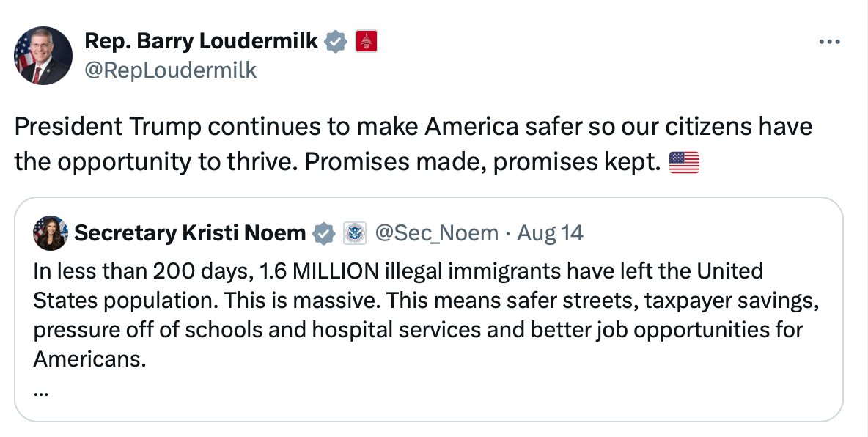Click the DHS seal badge icon
The image size is (868, 437).
click(355, 233)
